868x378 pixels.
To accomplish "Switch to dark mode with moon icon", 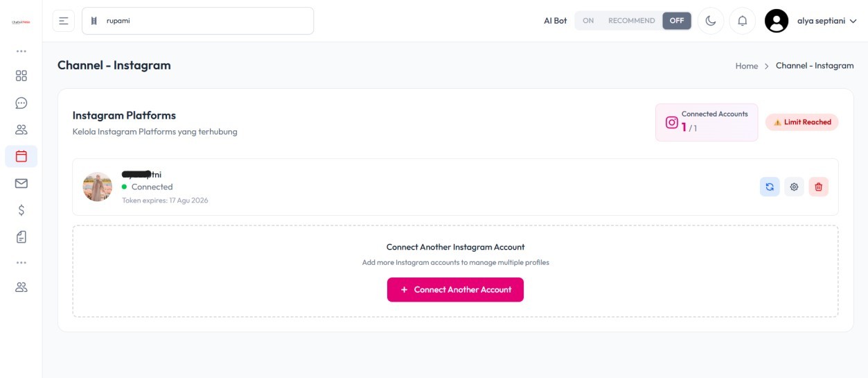I will [x=711, y=21].
